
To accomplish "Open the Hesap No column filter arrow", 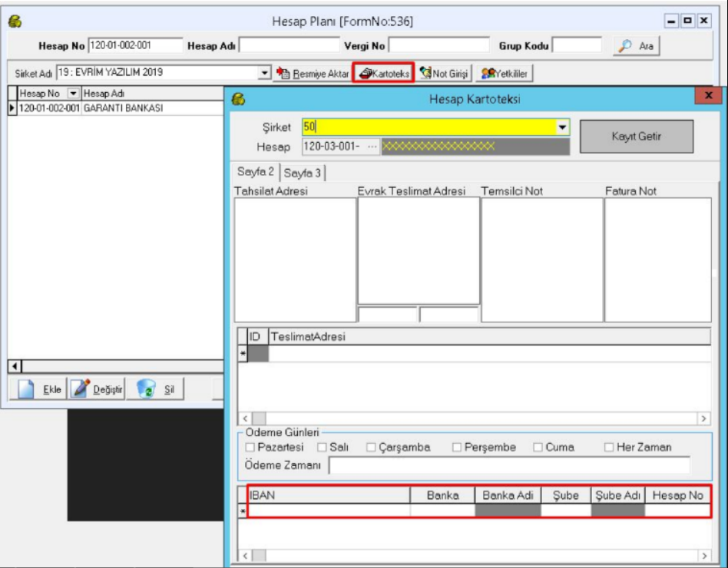I will [x=73, y=94].
